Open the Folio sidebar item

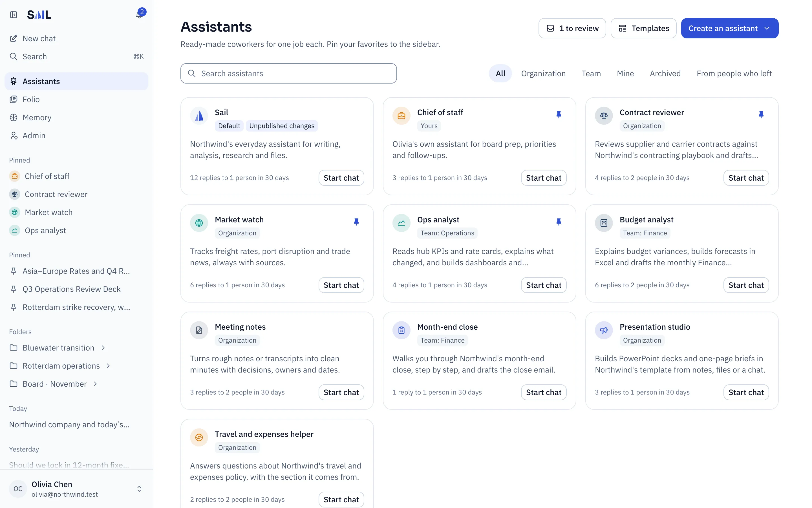point(76,99)
